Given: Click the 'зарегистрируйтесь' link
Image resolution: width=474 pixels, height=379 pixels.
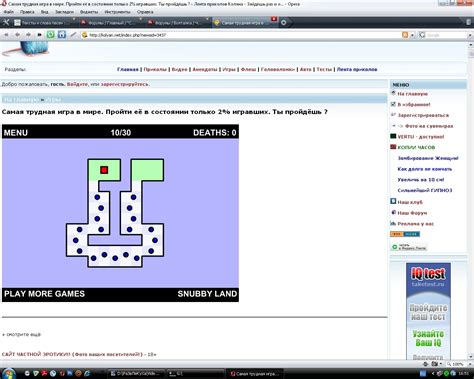Looking at the screenshot, I should [125, 84].
